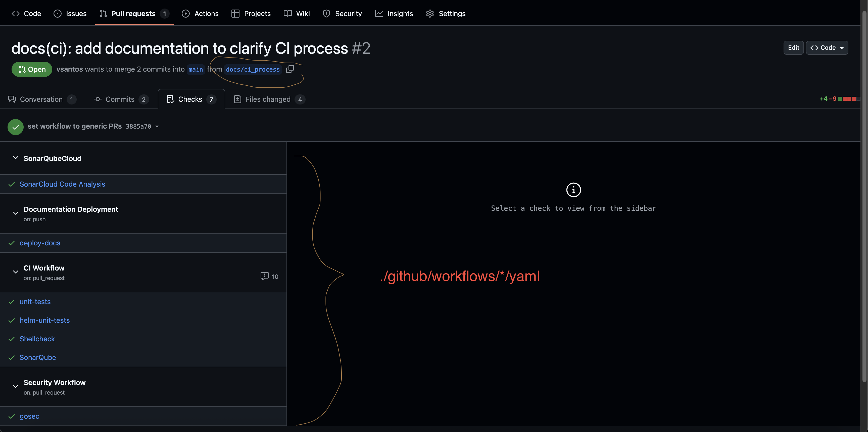Image resolution: width=868 pixels, height=432 pixels.
Task: Open repository Settings gear tab
Action: (446, 14)
